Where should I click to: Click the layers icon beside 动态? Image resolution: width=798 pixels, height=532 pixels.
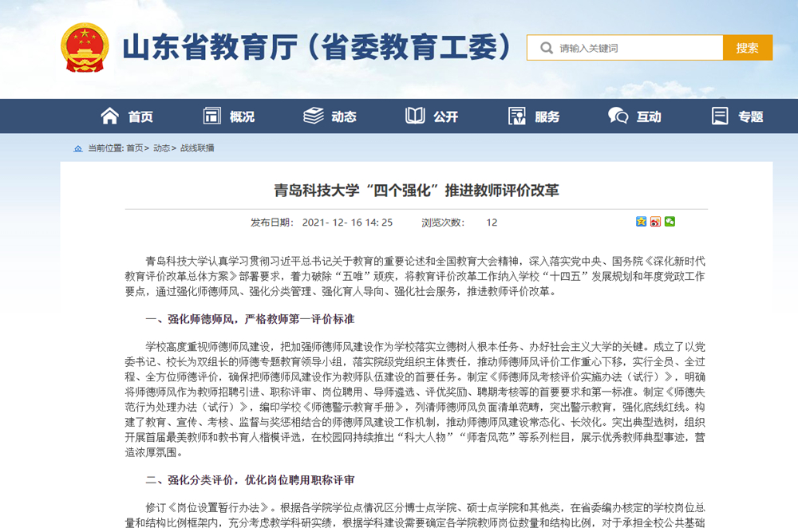(x=314, y=116)
